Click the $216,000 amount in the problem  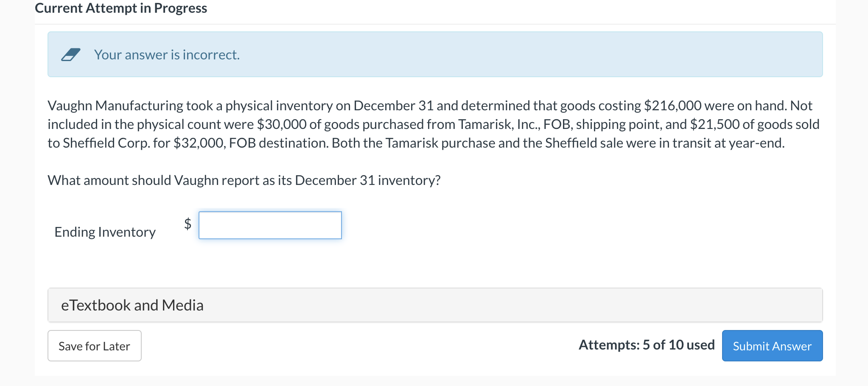pyautogui.click(x=672, y=106)
